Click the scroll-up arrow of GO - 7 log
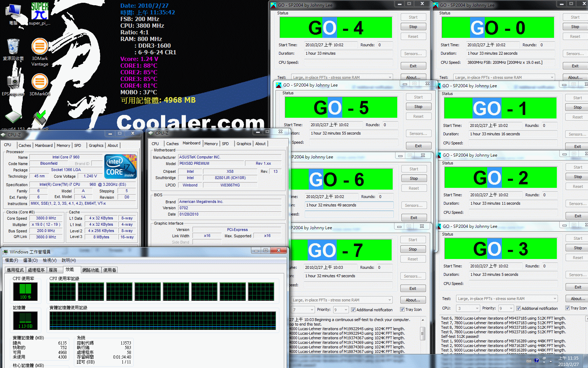Image resolution: width=588 pixels, height=368 pixels. (422, 320)
